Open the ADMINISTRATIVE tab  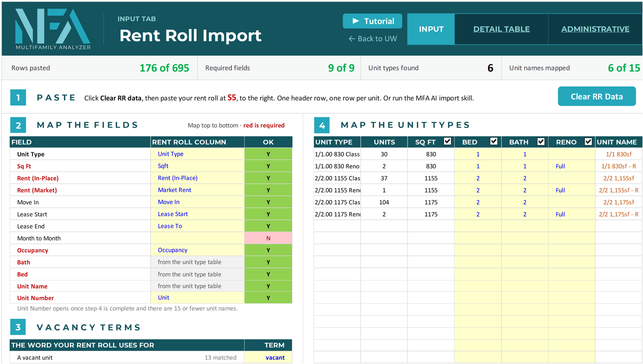pyautogui.click(x=595, y=29)
